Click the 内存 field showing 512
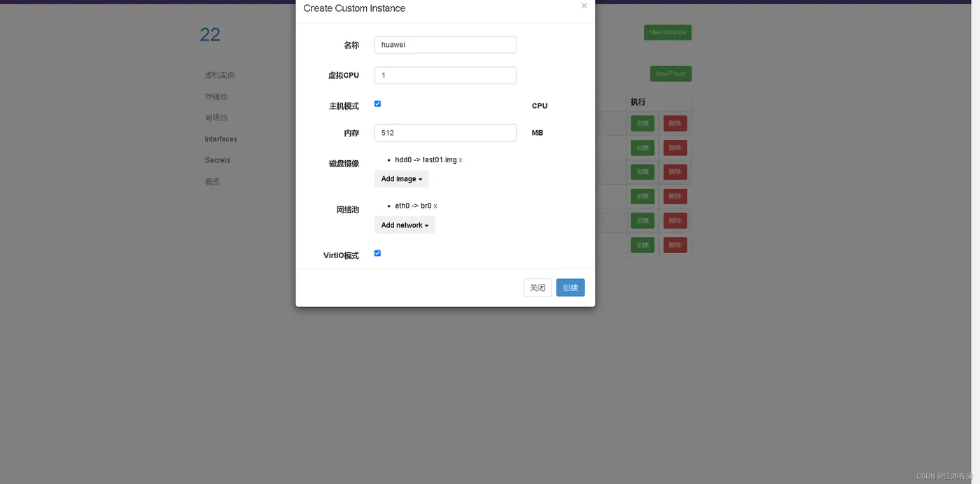Viewport: 980px width, 484px height. (445, 133)
